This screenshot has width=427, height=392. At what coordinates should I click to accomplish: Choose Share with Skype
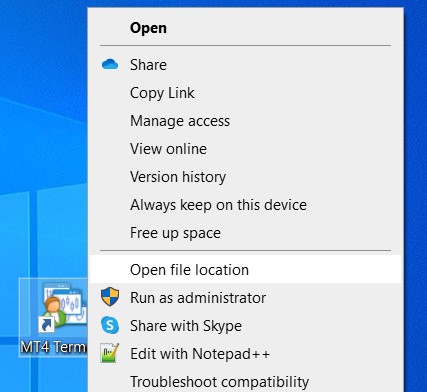point(245,325)
